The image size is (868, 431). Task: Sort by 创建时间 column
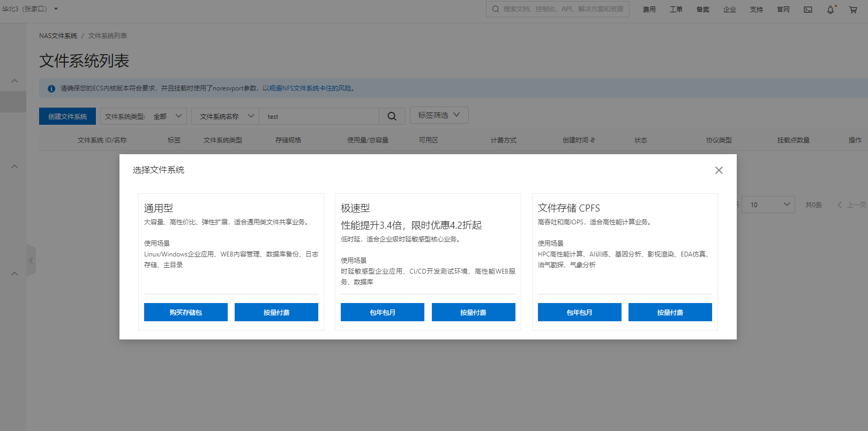click(579, 140)
